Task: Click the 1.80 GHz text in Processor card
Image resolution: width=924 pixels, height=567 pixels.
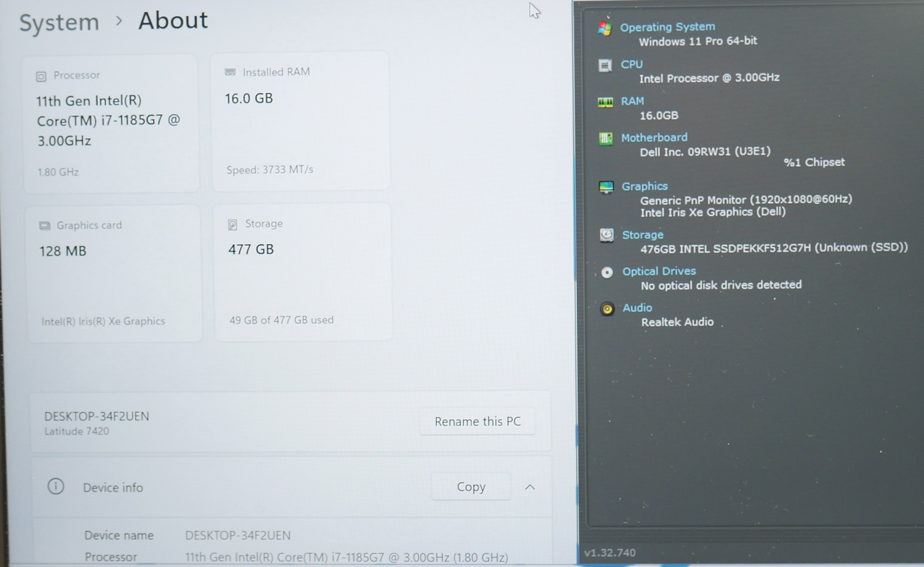Action: (58, 172)
